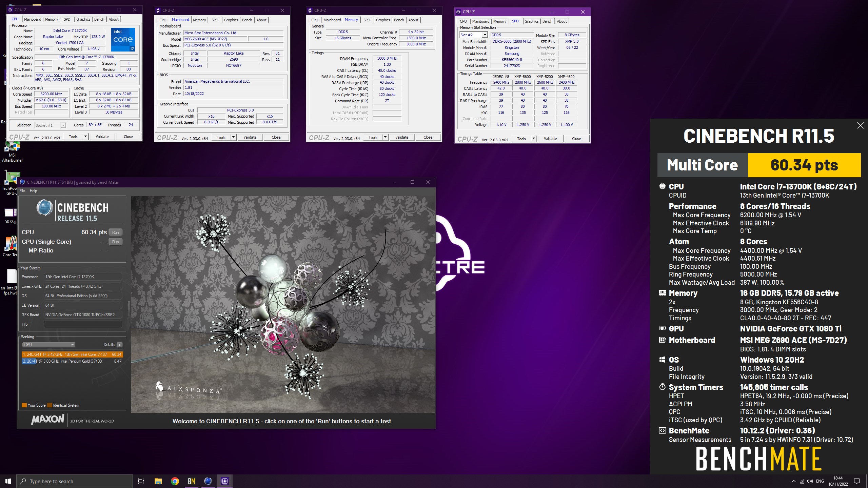Open the notification center icon
868x488 pixels.
857,481
